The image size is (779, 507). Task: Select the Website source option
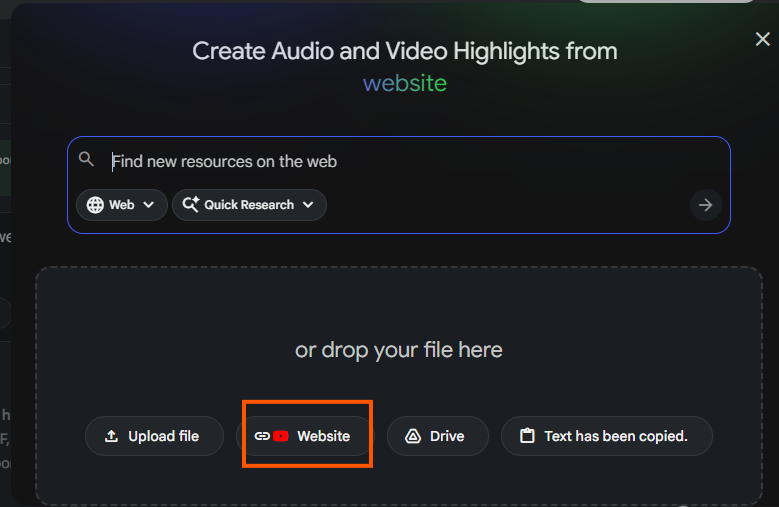[322, 436]
